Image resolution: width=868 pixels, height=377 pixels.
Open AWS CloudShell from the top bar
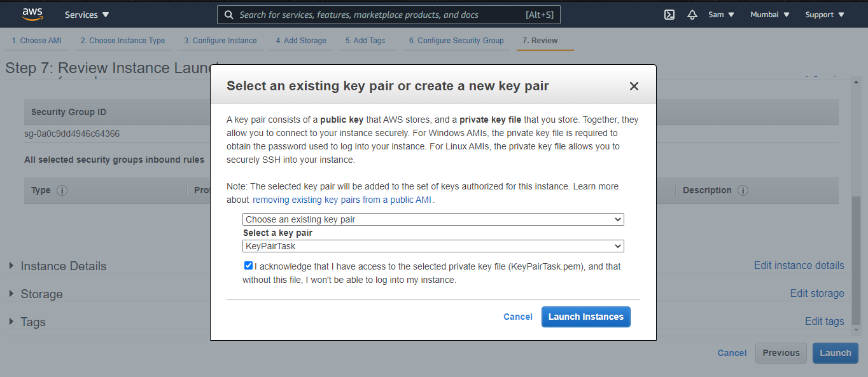pos(669,14)
